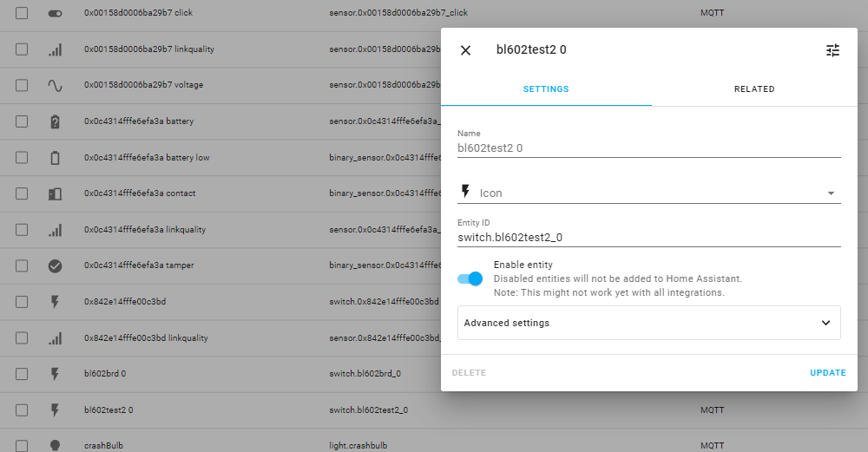
Task: Click flash icon of 0x842e14fffe00c3bd switch
Action: 55,302
